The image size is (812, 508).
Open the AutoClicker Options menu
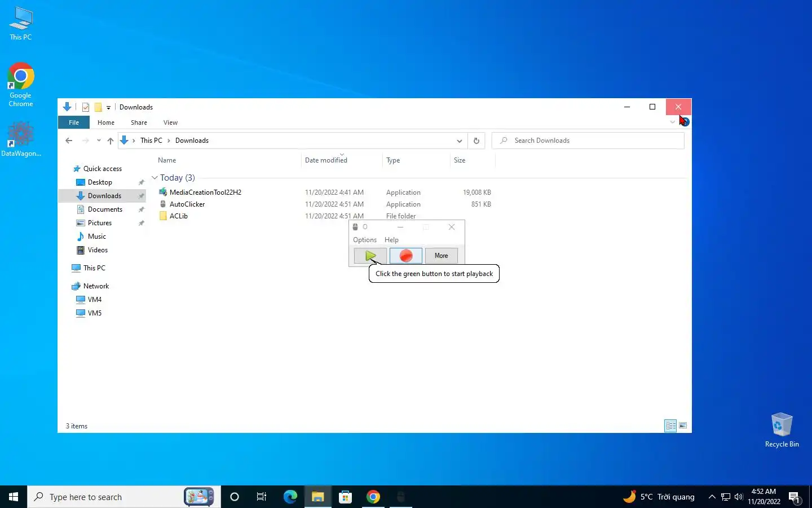pyautogui.click(x=365, y=240)
